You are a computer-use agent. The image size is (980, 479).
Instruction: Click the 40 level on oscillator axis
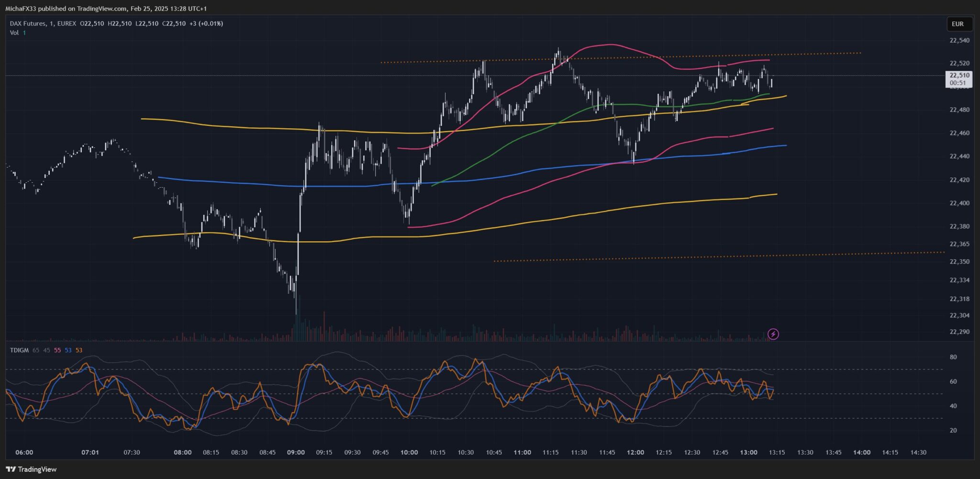click(x=953, y=406)
